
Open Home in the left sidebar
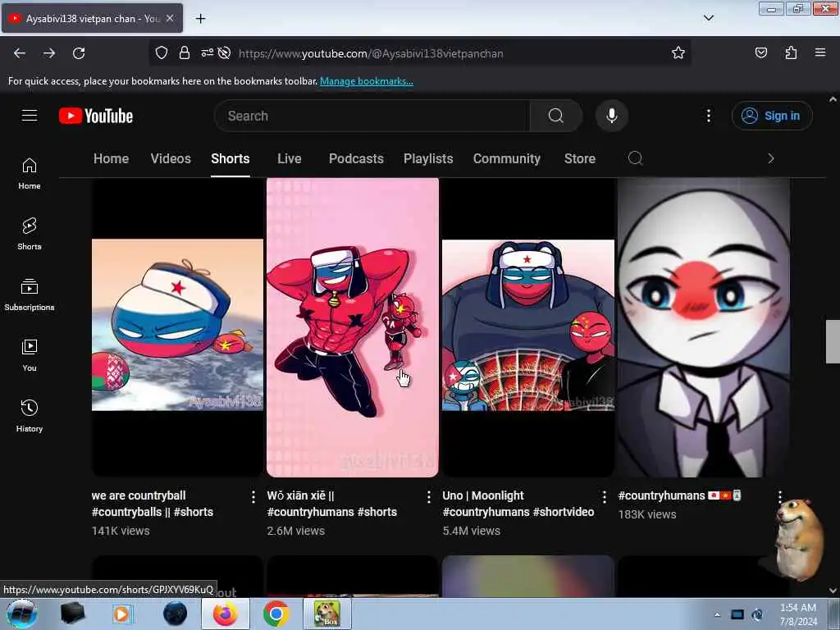pos(30,174)
